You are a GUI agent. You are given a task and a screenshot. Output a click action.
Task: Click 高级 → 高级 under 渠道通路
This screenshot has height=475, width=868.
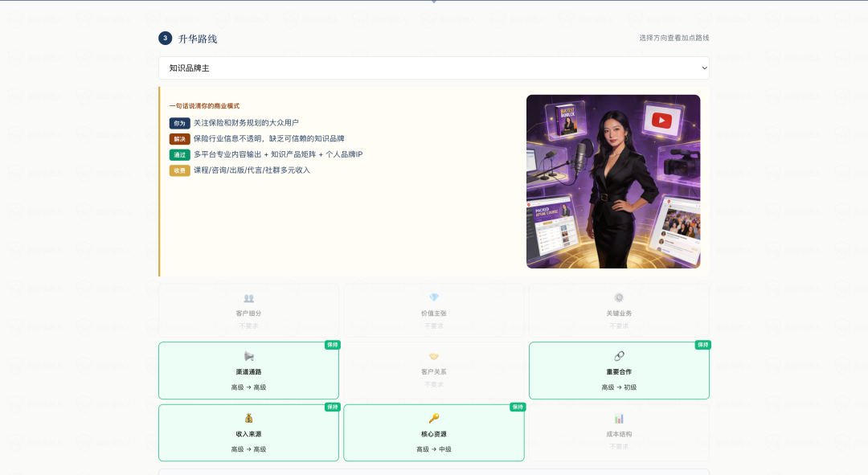[248, 387]
